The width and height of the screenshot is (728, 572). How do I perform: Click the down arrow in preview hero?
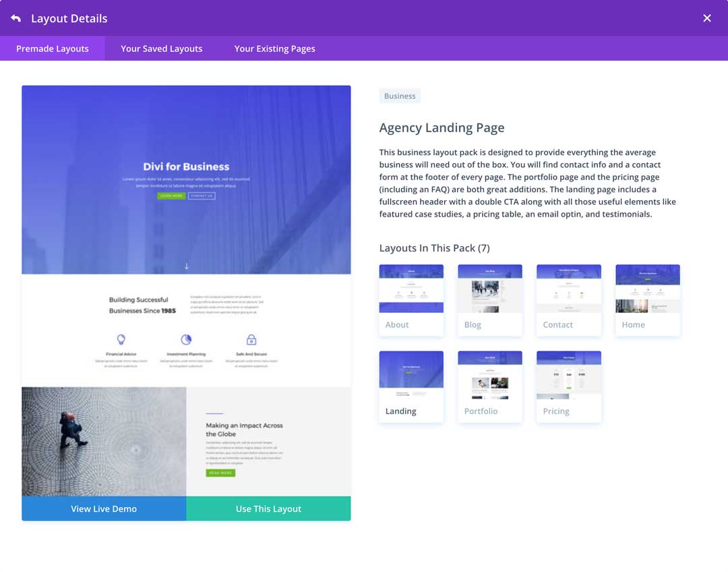click(187, 266)
